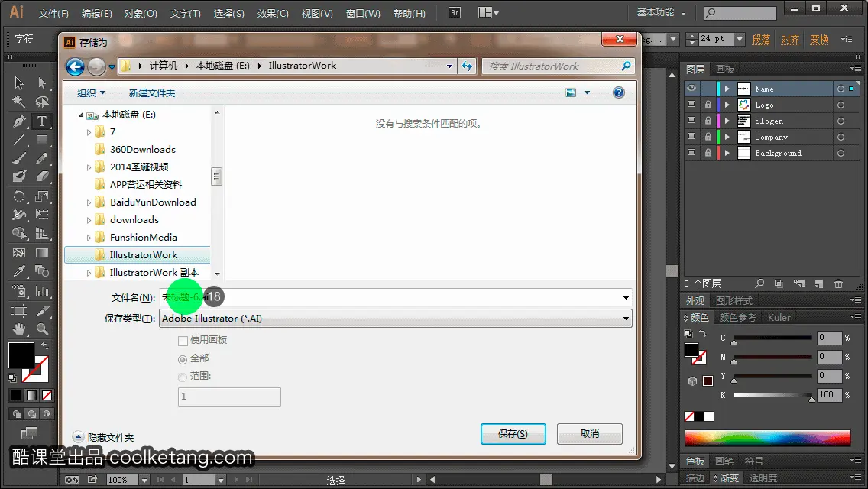Select the Scale tool
This screenshot has height=489, width=868.
click(x=42, y=196)
